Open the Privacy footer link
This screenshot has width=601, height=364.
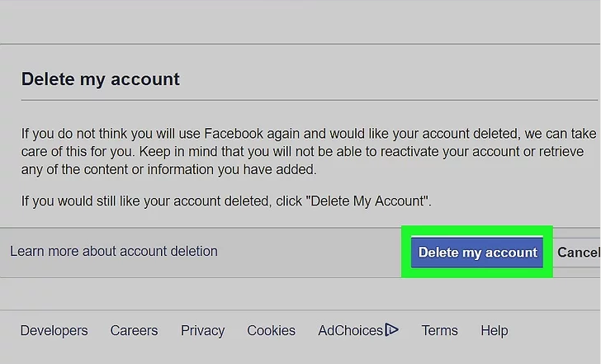202,330
